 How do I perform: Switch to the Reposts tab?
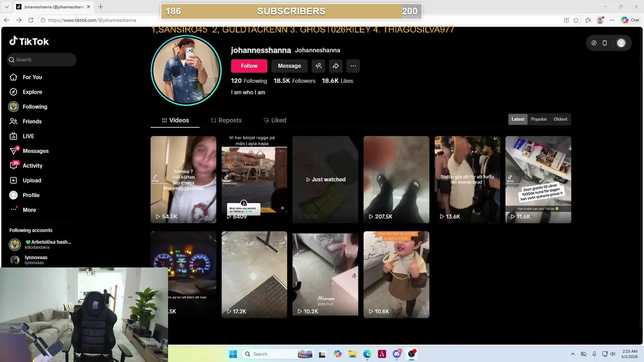(226, 120)
